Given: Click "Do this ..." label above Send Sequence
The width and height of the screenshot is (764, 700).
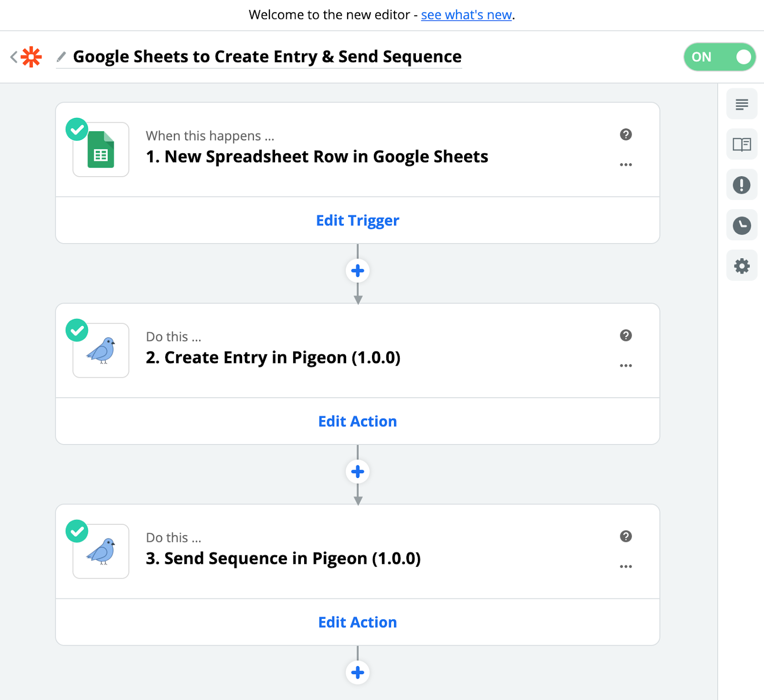Looking at the screenshot, I should [174, 538].
